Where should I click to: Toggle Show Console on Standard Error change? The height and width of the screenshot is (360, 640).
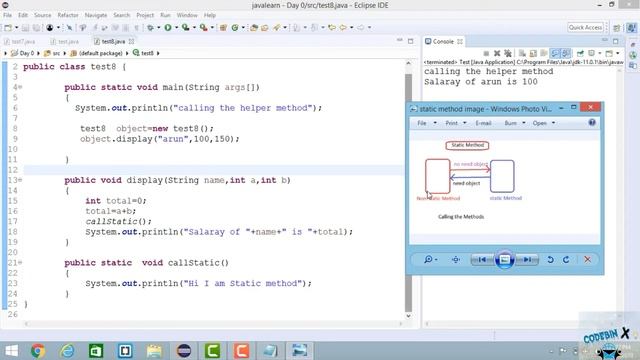coord(566,53)
